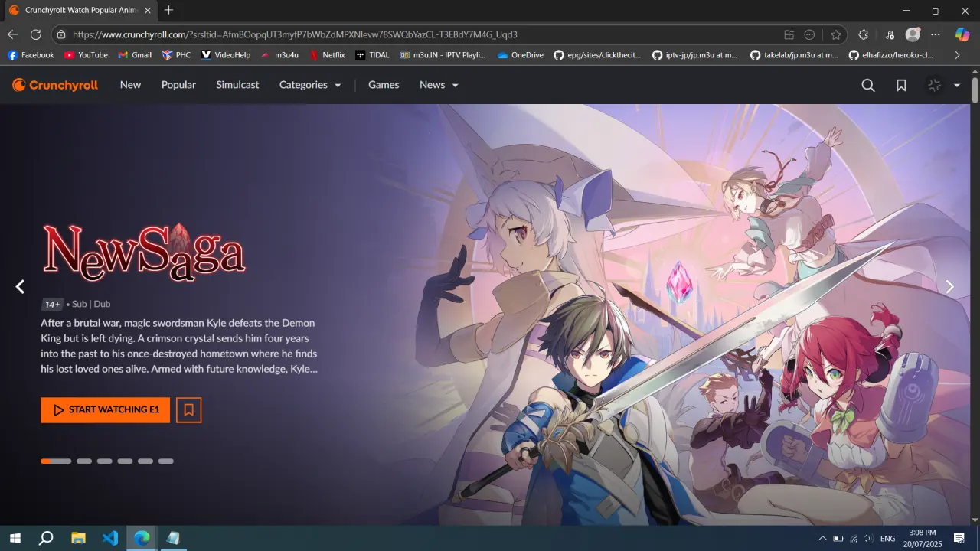Go to the Popular section
The width and height of the screenshot is (980, 551).
click(178, 85)
